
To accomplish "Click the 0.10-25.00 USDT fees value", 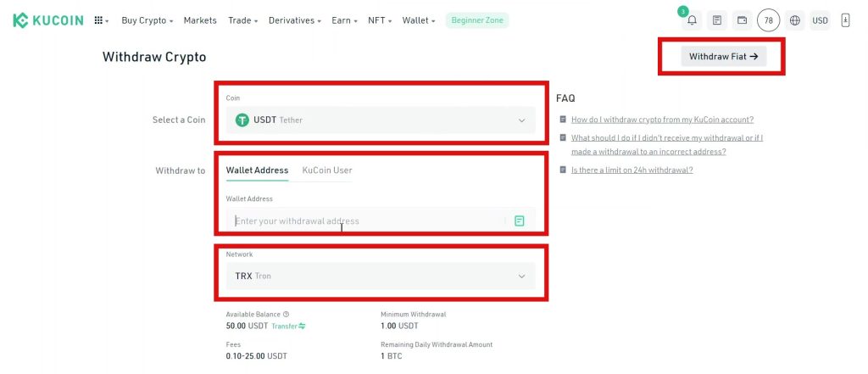I will click(x=256, y=356).
